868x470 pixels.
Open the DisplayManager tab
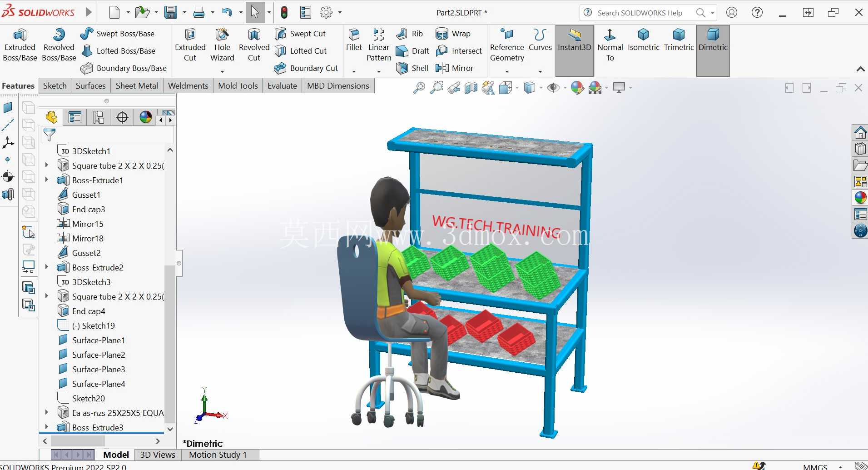click(x=146, y=118)
